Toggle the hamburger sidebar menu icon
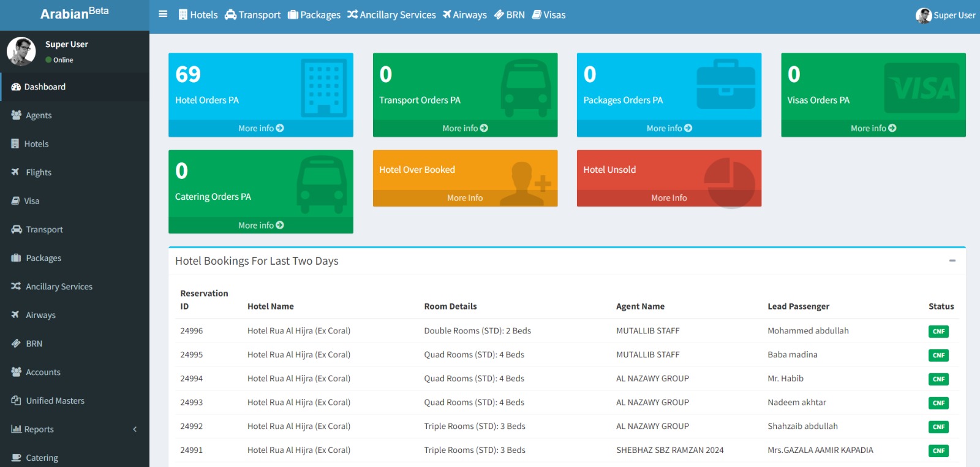 click(x=163, y=14)
